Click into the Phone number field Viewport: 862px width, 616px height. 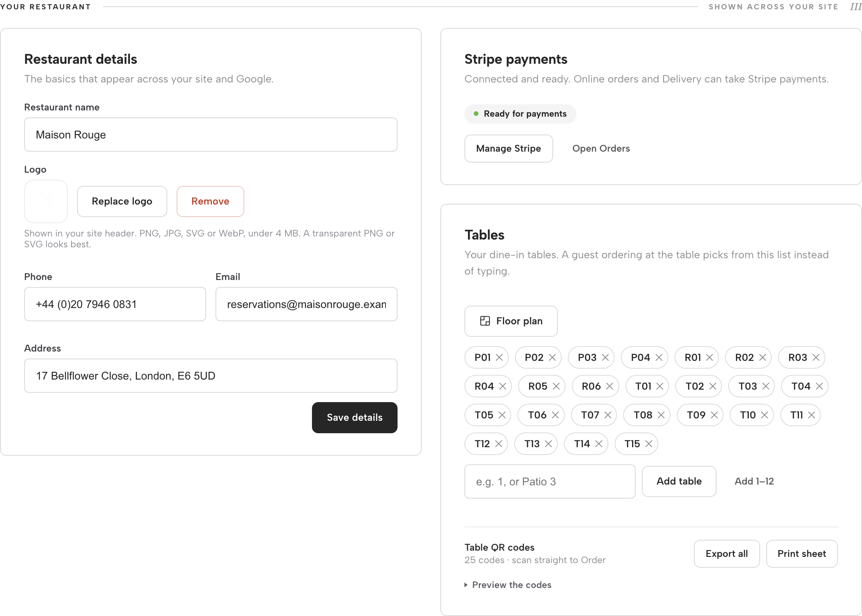115,304
